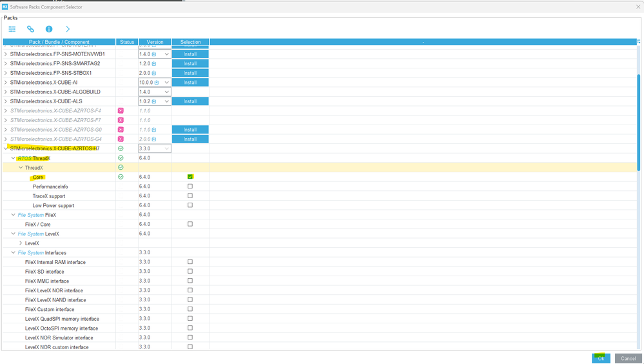Click the pink status icon for X-CUBE-AZRTOS-F7
Screen dimensions: 644x364
click(121, 120)
